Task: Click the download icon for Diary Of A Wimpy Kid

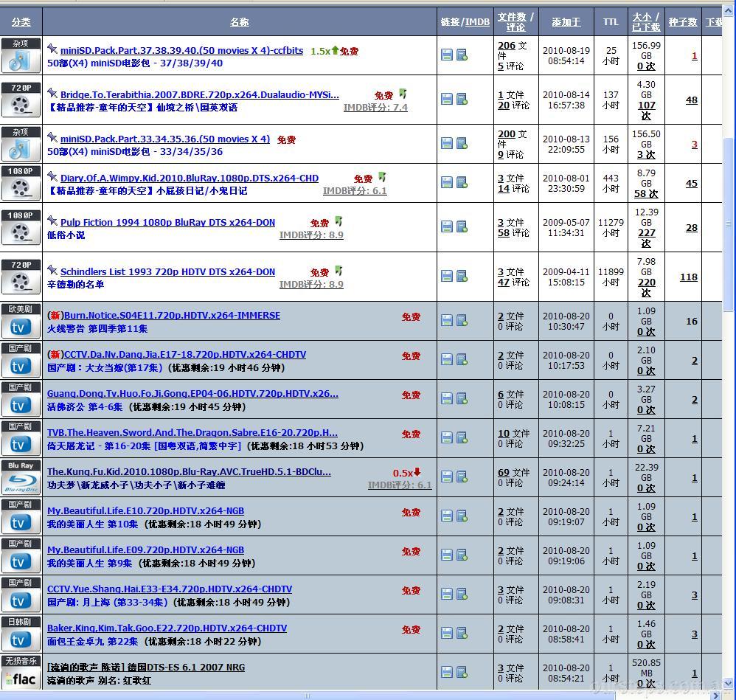Action: [x=447, y=182]
